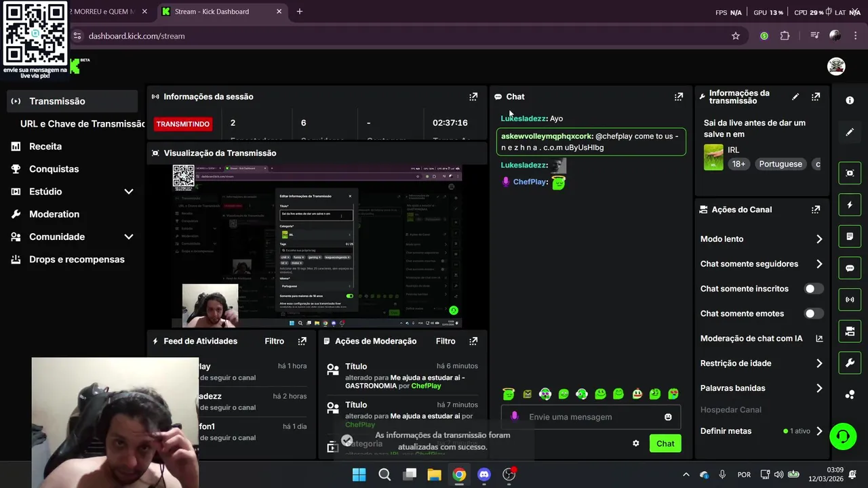Show hidden system tray icons
The height and width of the screenshot is (488, 868).
tap(686, 474)
